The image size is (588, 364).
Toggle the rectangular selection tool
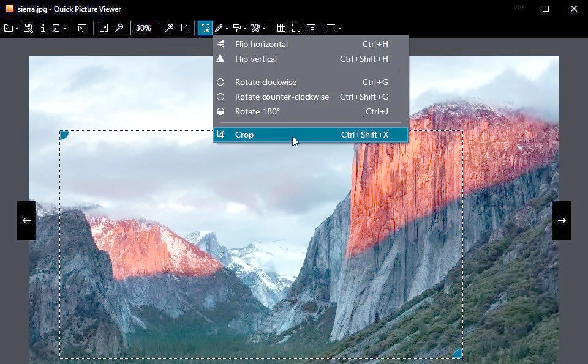(x=205, y=28)
